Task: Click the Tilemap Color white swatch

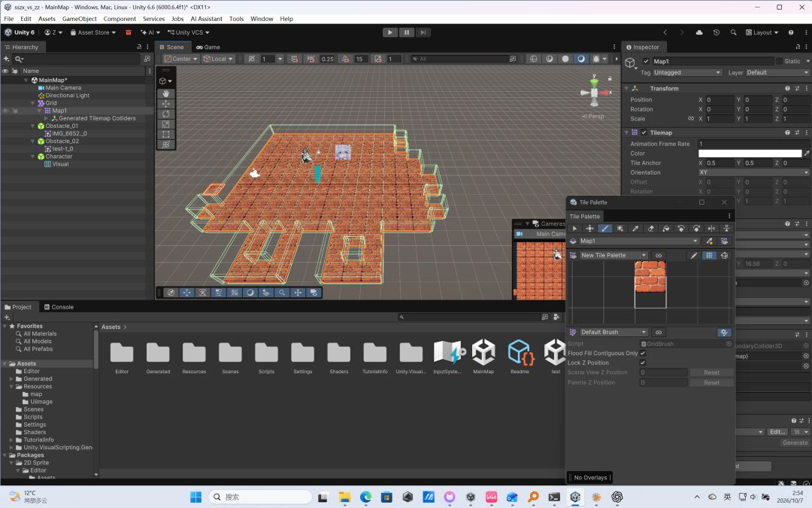Action: coord(750,154)
